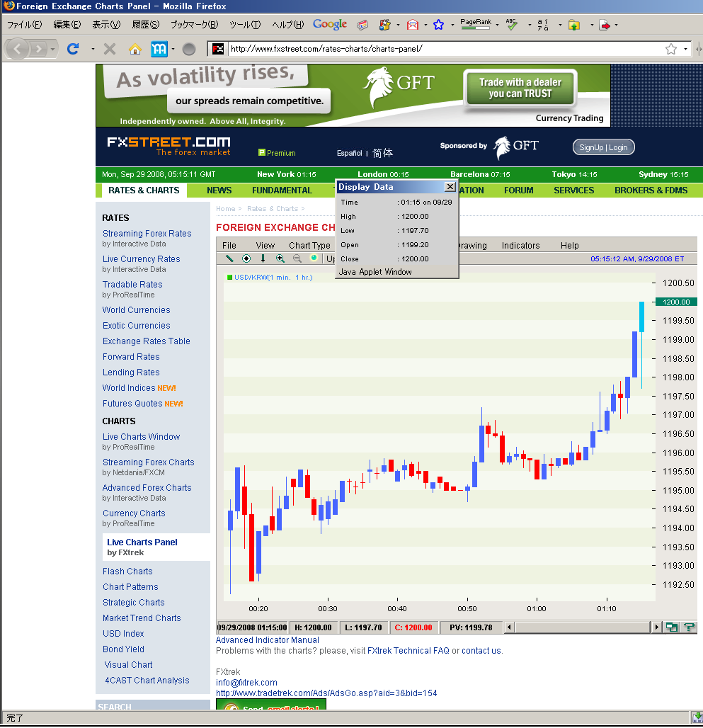Click the Google toolbar logo
This screenshot has width=703, height=728.
tap(330, 24)
